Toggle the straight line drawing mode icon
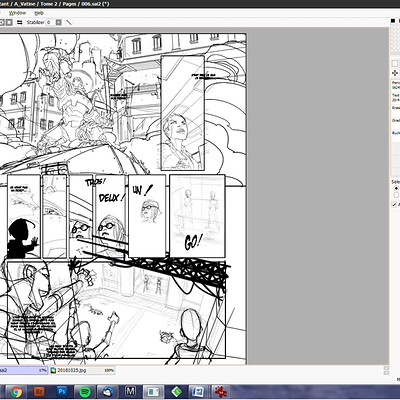 click(x=69, y=22)
